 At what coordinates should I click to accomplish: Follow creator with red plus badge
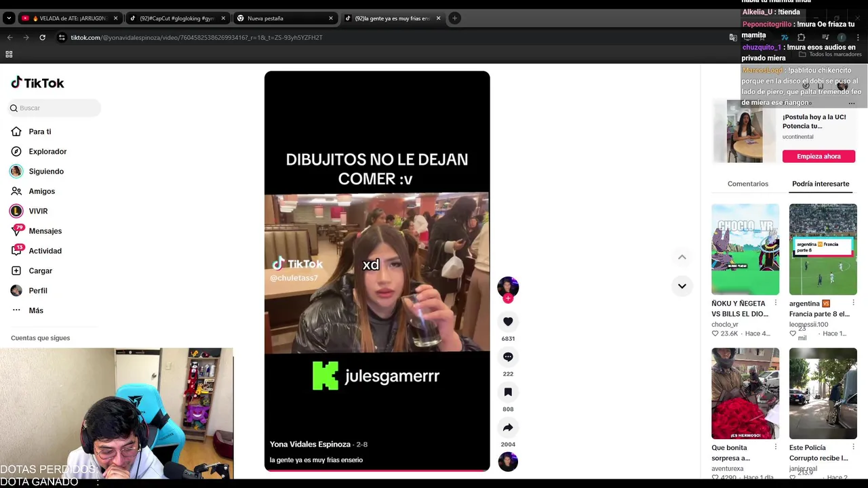pos(508,298)
